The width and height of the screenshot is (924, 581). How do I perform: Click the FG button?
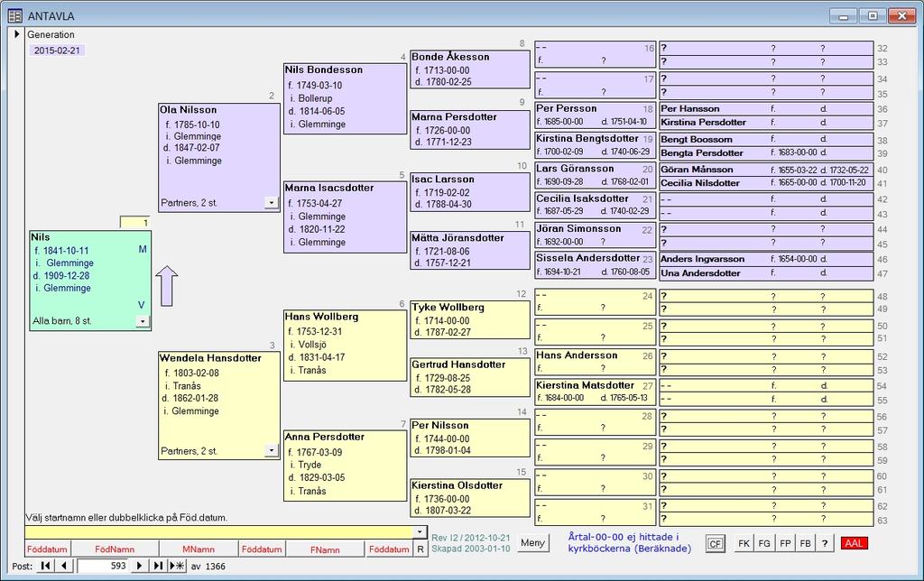(764, 543)
